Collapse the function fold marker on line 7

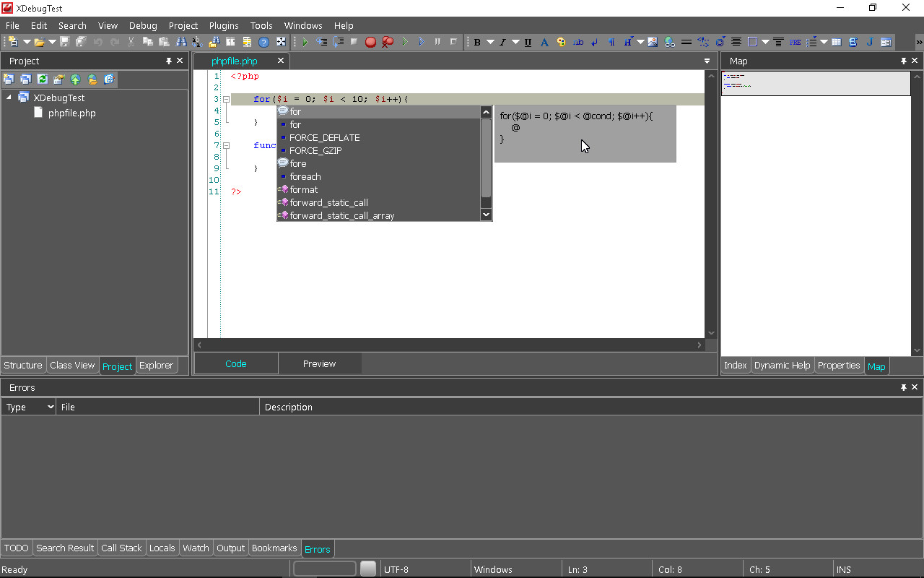226,145
